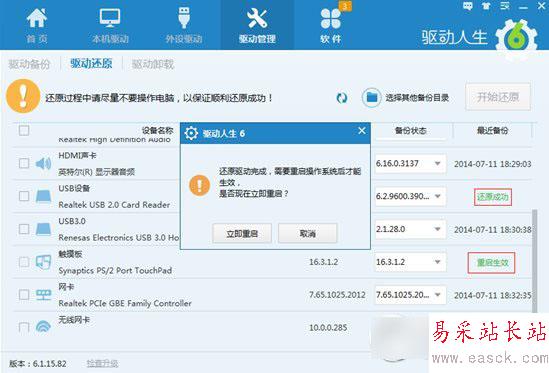This screenshot has width=549, height=373.
Task: Click the HDMI声卡 speaker icon
Action: point(43,164)
